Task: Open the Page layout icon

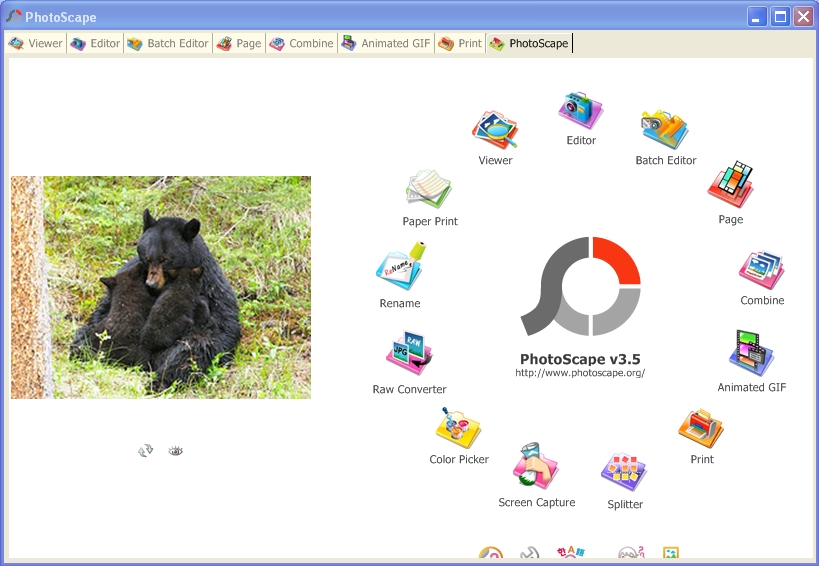Action: tap(730, 184)
